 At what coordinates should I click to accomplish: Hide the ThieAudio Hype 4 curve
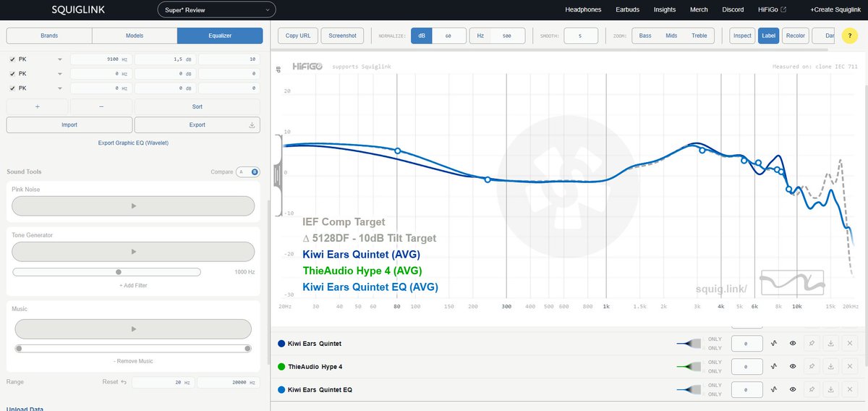(x=793, y=367)
